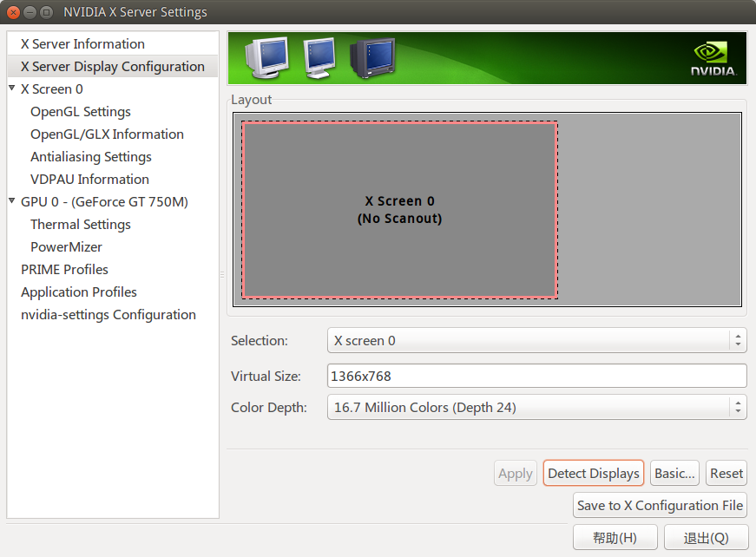Open nvidia-settings Configuration page
Viewport: 756px width, 557px height.
click(x=108, y=315)
